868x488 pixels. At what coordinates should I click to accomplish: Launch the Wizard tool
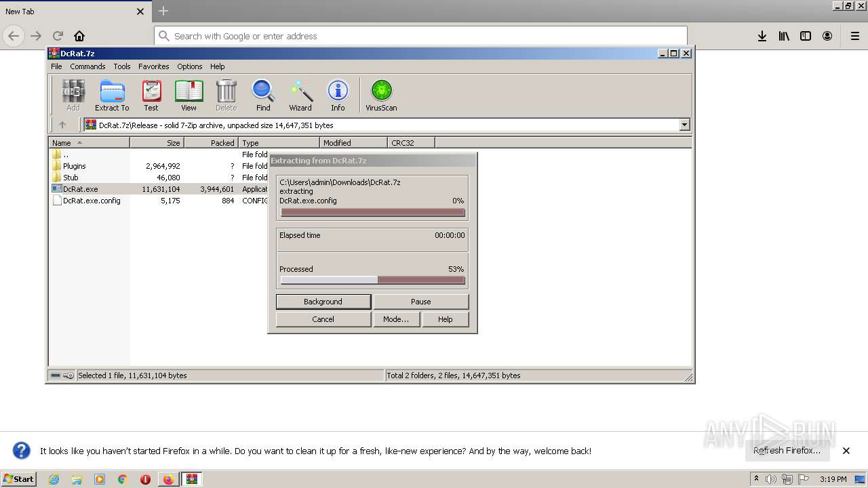300,95
